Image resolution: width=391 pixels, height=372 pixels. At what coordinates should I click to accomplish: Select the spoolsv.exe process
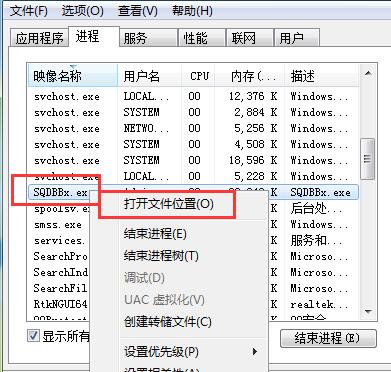(61, 209)
